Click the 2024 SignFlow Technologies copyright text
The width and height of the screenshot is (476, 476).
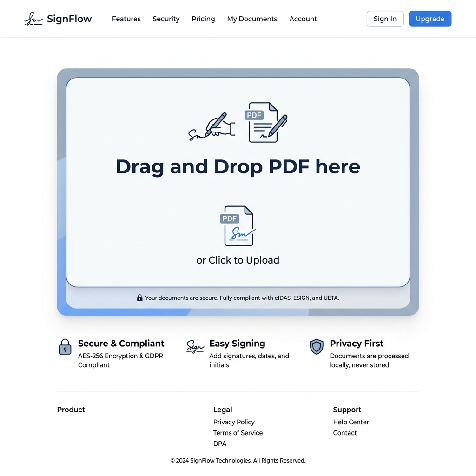pyautogui.click(x=238, y=461)
